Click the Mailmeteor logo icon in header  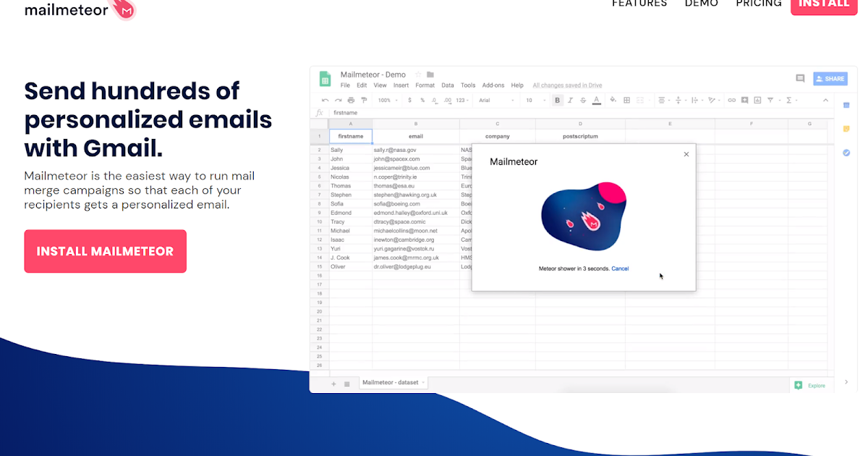click(125, 10)
